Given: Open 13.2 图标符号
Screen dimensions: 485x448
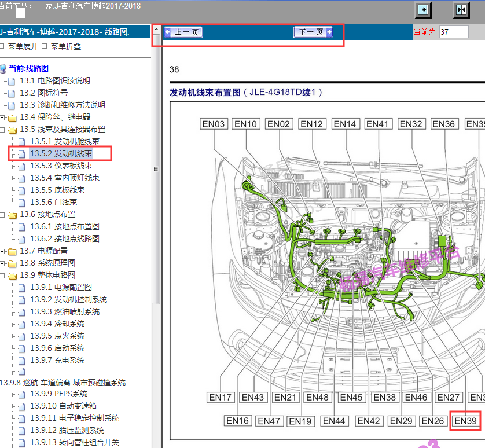Looking at the screenshot, I should click(43, 93).
